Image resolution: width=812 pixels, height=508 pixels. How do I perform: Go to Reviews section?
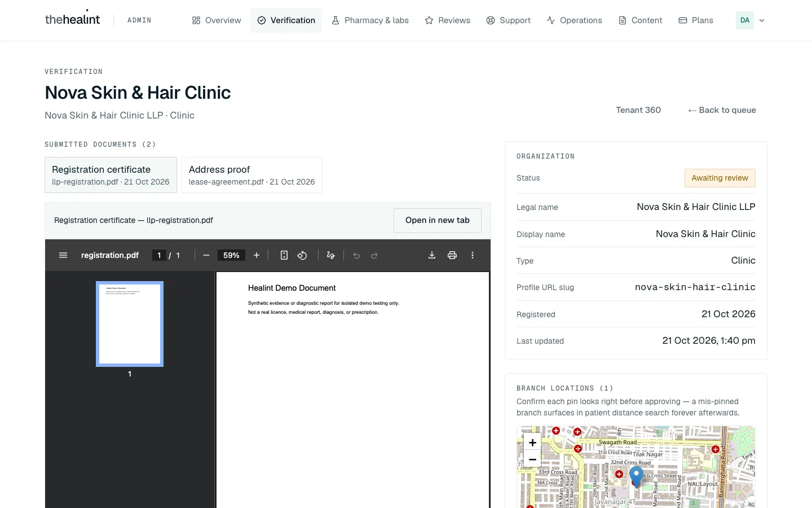tap(448, 20)
